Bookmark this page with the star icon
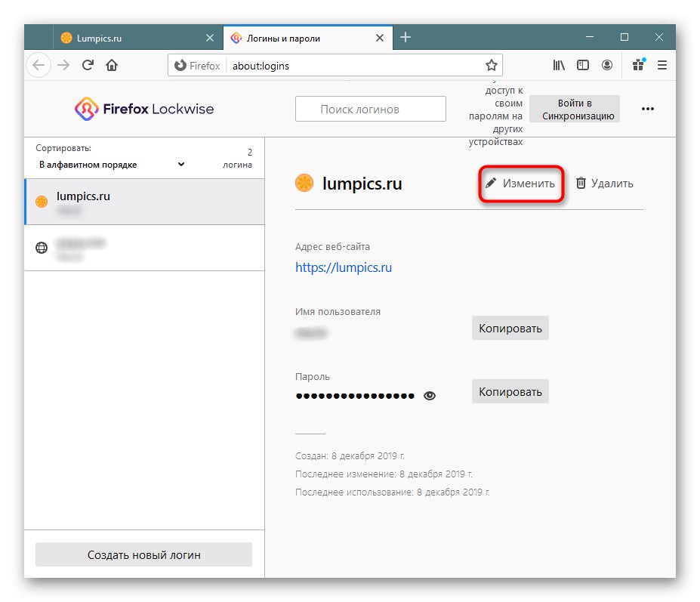The image size is (700, 602). [x=491, y=65]
